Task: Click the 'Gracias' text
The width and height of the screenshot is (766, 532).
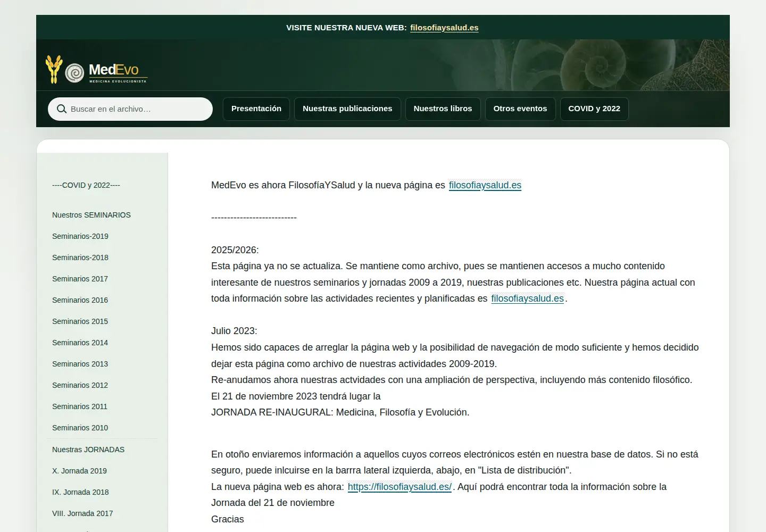Action: [228, 519]
